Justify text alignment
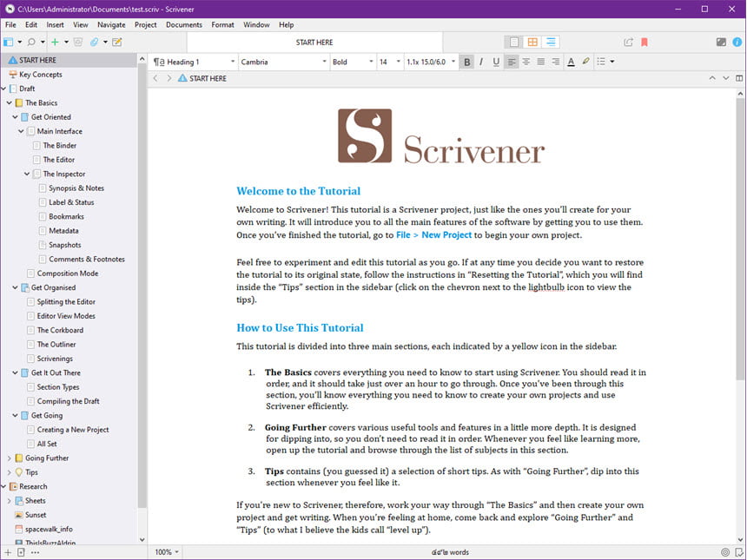The width and height of the screenshot is (747, 560). click(541, 62)
